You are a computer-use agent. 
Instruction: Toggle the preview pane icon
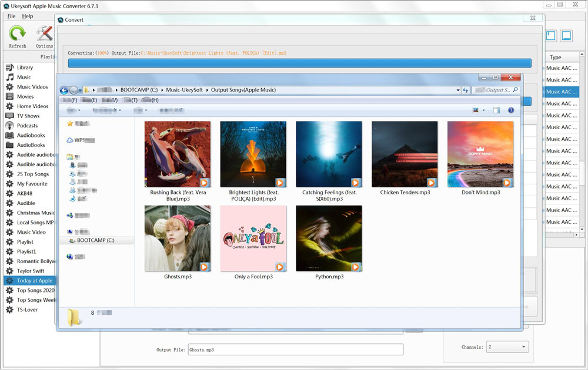(496, 110)
